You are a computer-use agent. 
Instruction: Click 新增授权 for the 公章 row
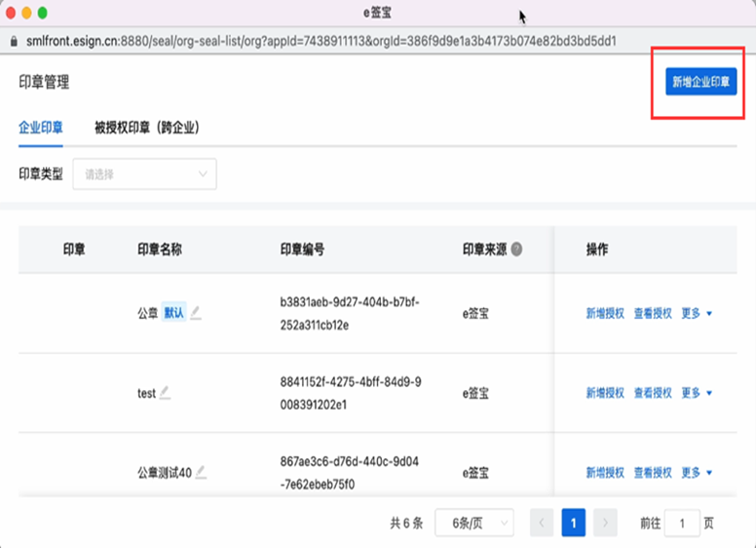point(605,313)
